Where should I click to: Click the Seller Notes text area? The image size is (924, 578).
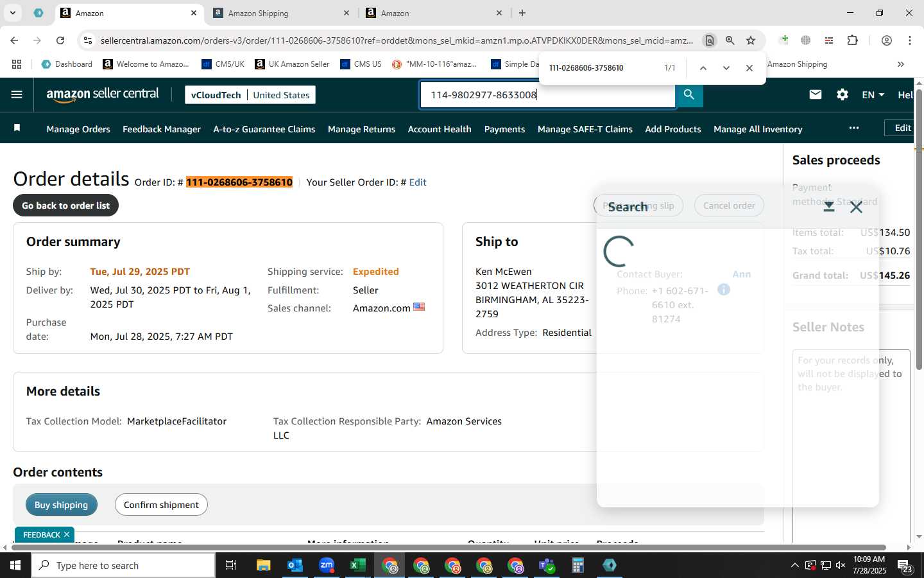851,446
